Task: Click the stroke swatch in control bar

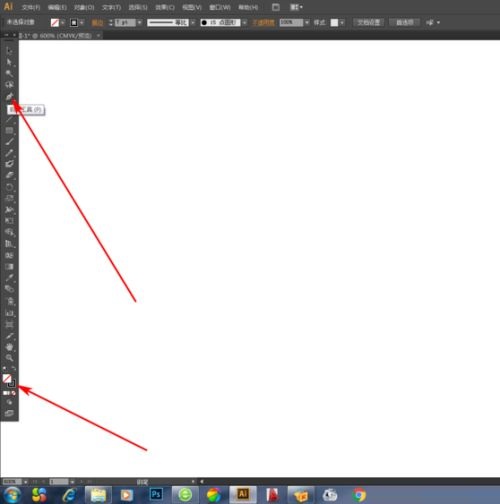Action: tap(74, 22)
